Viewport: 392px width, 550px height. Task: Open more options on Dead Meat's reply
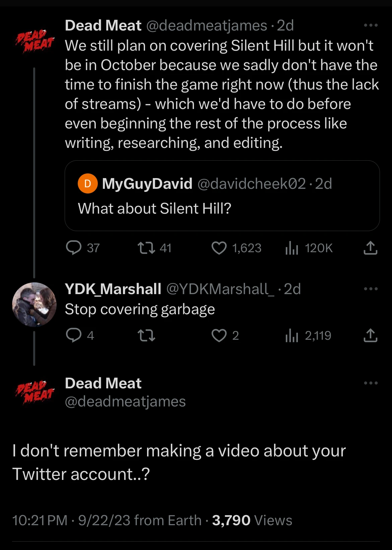point(371,383)
